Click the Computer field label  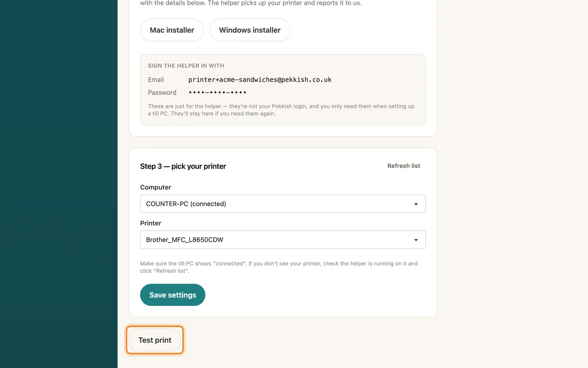pyautogui.click(x=155, y=187)
